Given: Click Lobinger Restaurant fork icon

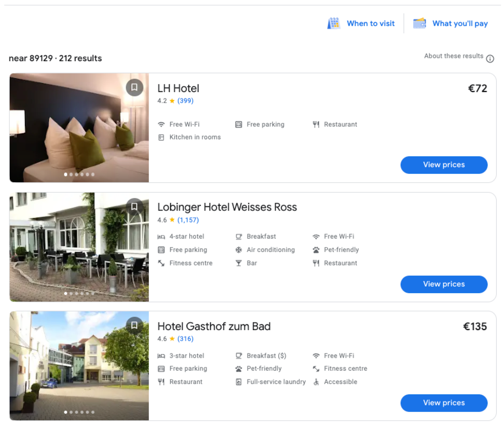Looking at the screenshot, I should 316,263.
